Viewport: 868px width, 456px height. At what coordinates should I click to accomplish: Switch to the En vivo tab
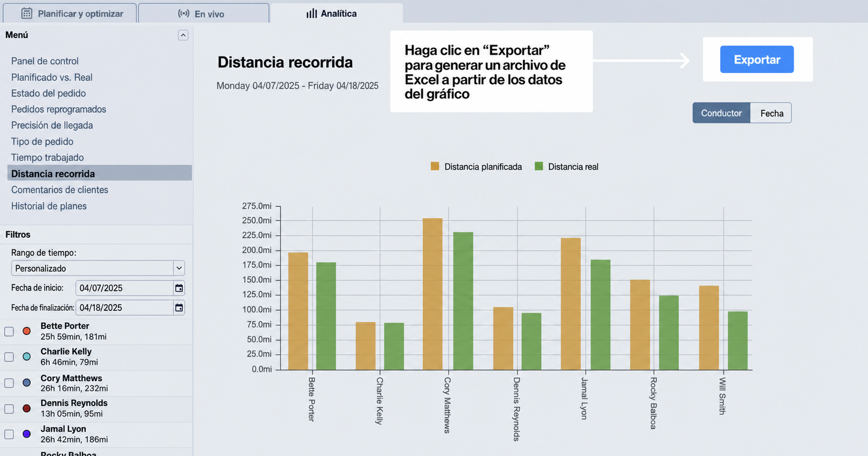click(x=203, y=14)
